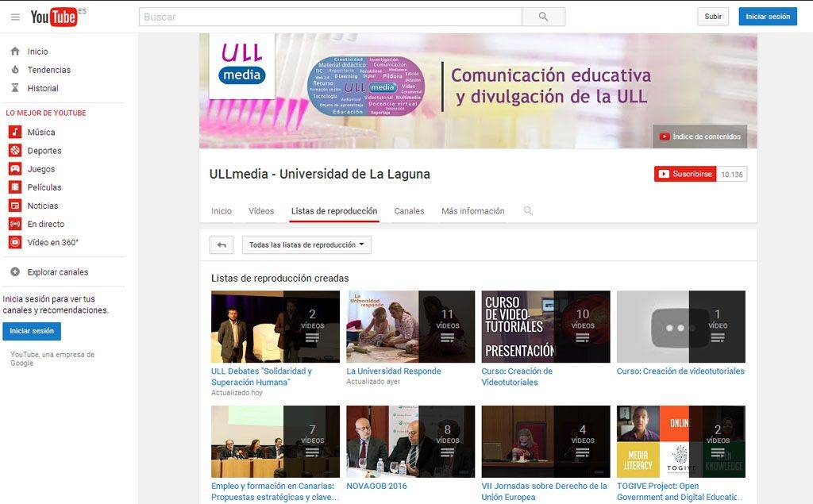Screen dimensions: 813x504
Task: Click the Subir upload button
Action: [713, 17]
